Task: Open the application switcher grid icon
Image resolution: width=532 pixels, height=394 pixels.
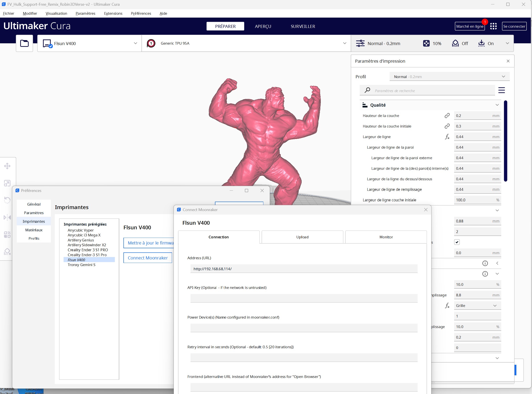Action: pyautogui.click(x=493, y=26)
